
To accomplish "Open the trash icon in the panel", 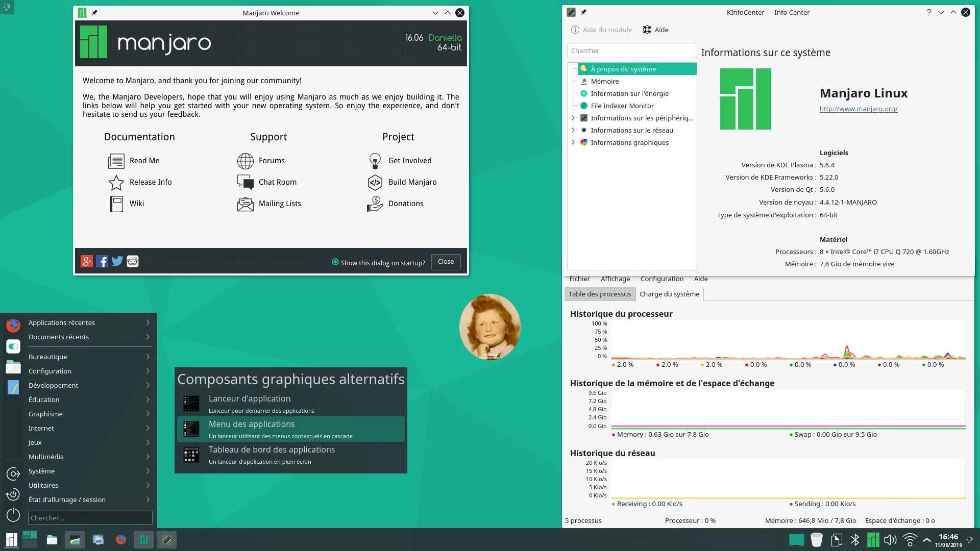I will tap(817, 540).
